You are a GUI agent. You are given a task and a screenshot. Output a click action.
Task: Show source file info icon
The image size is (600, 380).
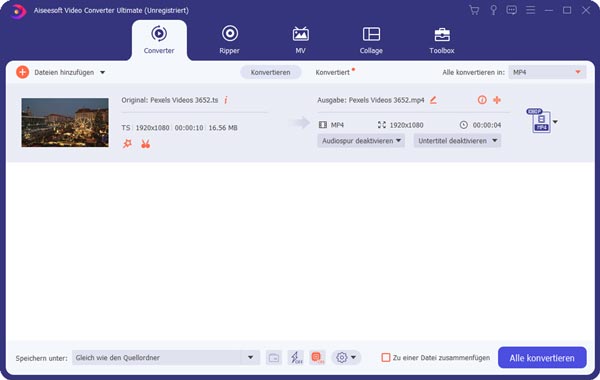(x=226, y=100)
